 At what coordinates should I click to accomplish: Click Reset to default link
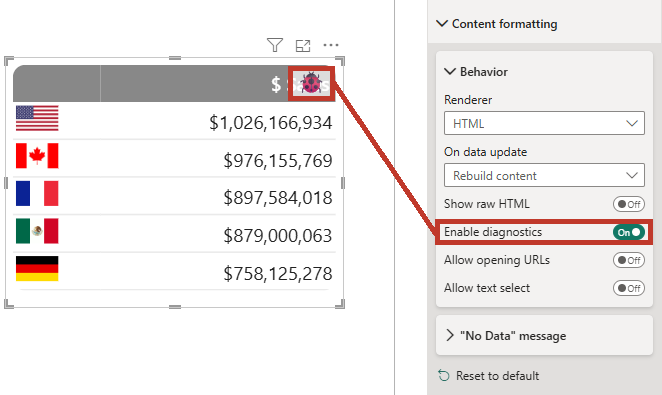pos(488,376)
